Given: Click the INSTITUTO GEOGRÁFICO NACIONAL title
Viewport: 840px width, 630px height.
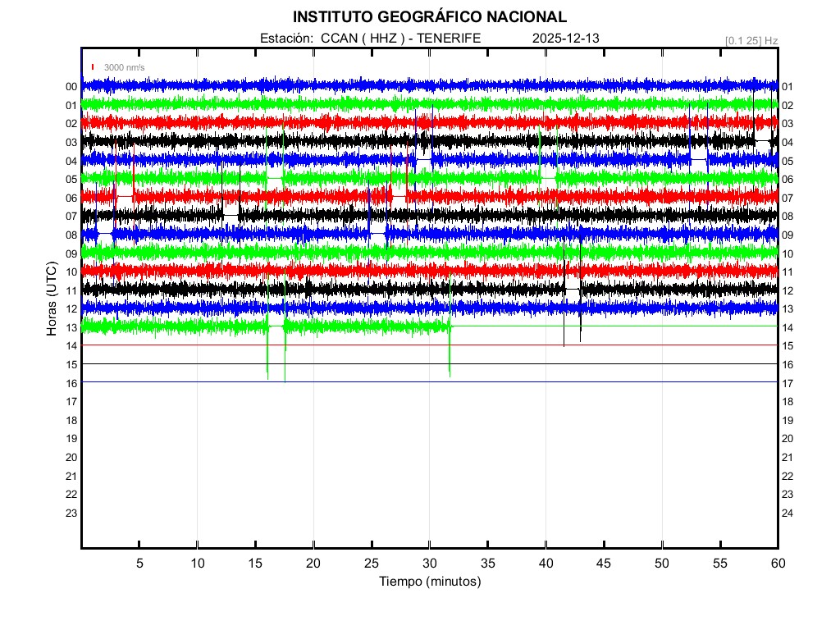Looking at the screenshot, I should pos(429,17).
